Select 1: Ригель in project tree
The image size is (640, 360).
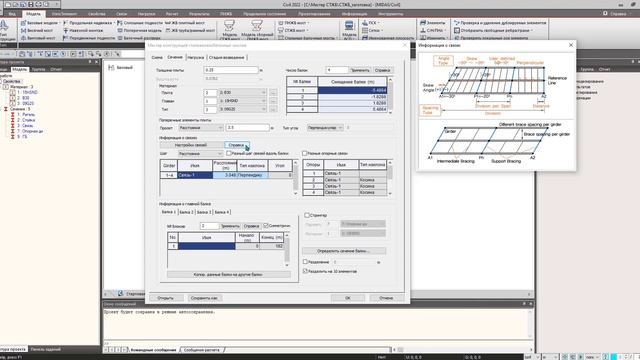[x=26, y=115]
